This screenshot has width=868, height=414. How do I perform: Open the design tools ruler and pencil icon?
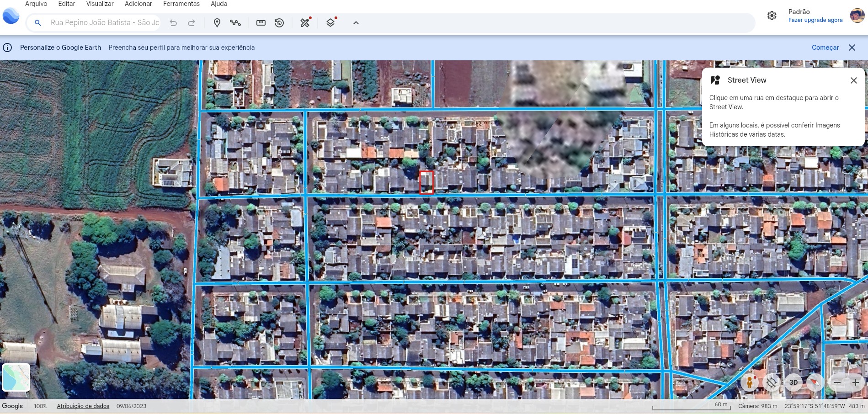pos(305,23)
